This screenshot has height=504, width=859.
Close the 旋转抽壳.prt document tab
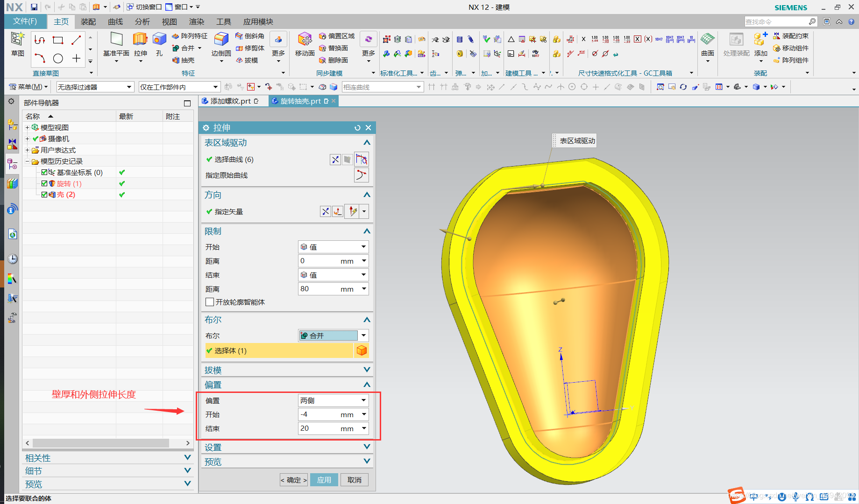click(334, 101)
